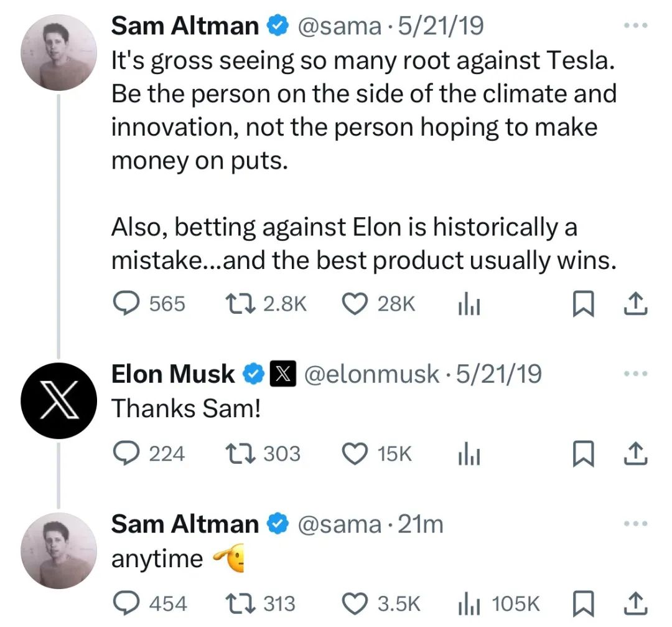Open the @elonmusk profile link

pyautogui.click(x=371, y=374)
